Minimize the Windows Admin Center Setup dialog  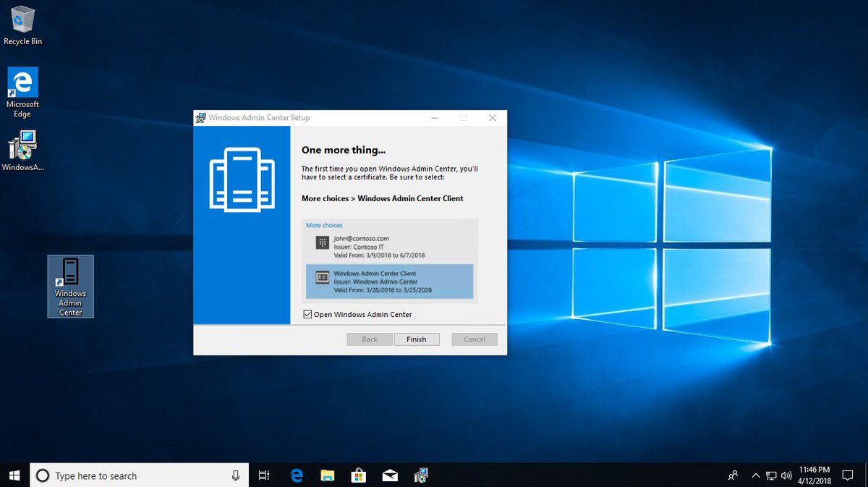click(434, 118)
